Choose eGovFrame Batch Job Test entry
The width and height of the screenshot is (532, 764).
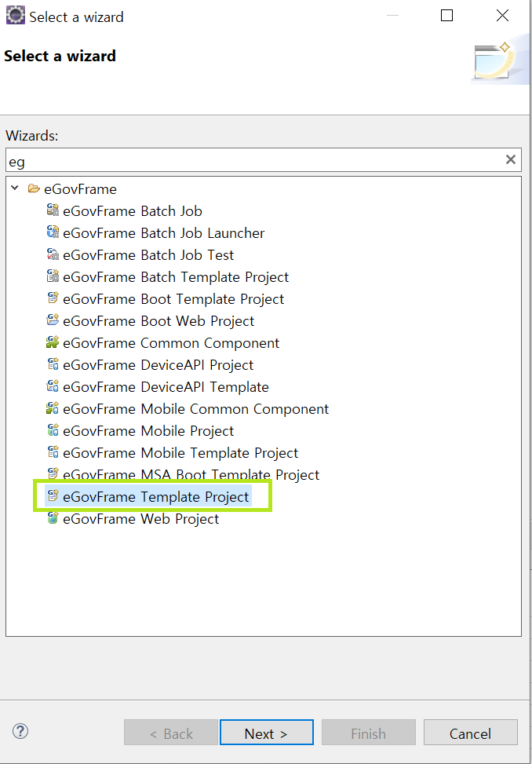(148, 255)
